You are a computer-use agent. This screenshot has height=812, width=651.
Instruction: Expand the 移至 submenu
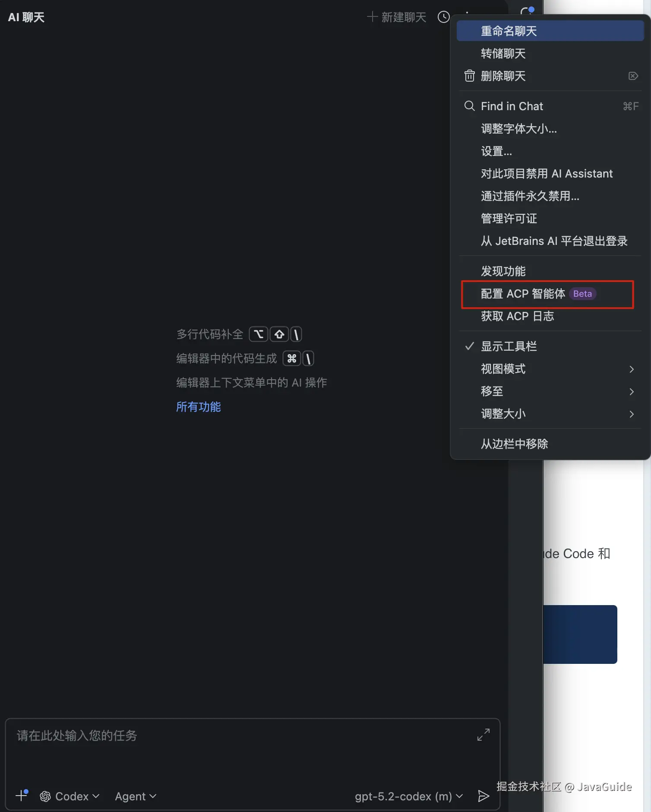(550, 391)
